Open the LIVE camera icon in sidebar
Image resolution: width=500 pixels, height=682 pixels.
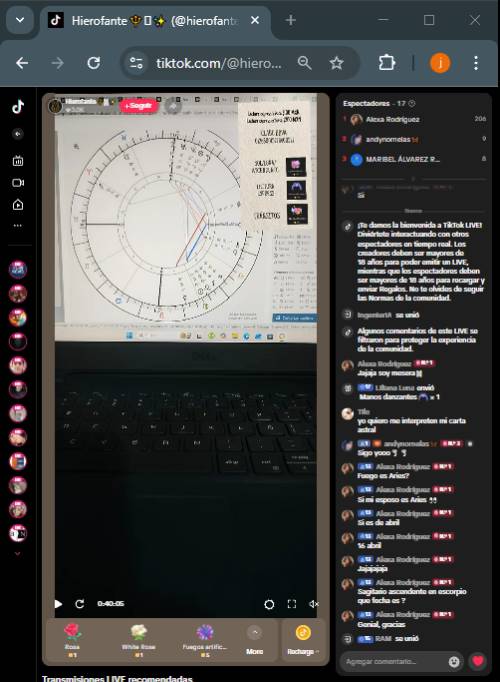coord(18,183)
